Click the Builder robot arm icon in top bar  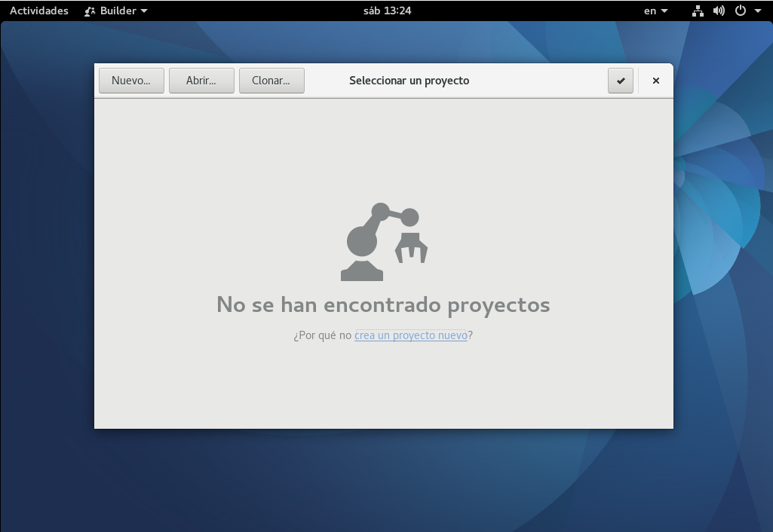[90, 11]
